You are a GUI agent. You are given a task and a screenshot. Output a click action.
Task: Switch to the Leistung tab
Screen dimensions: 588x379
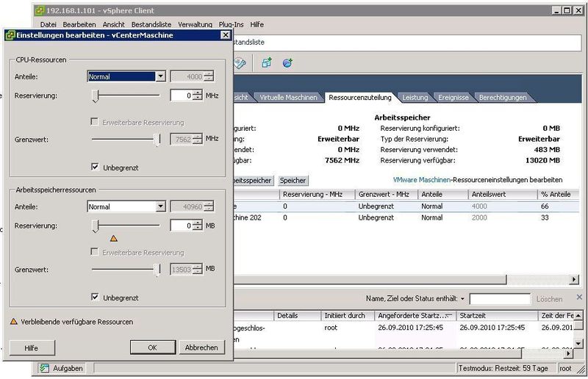[415, 97]
